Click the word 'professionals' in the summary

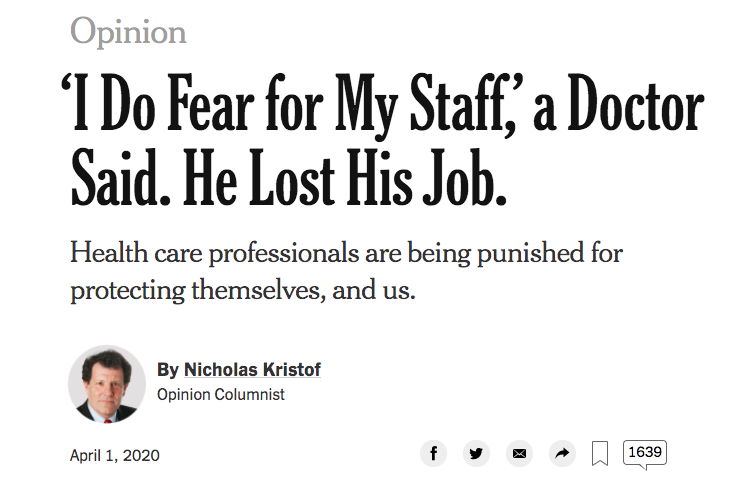(x=284, y=255)
